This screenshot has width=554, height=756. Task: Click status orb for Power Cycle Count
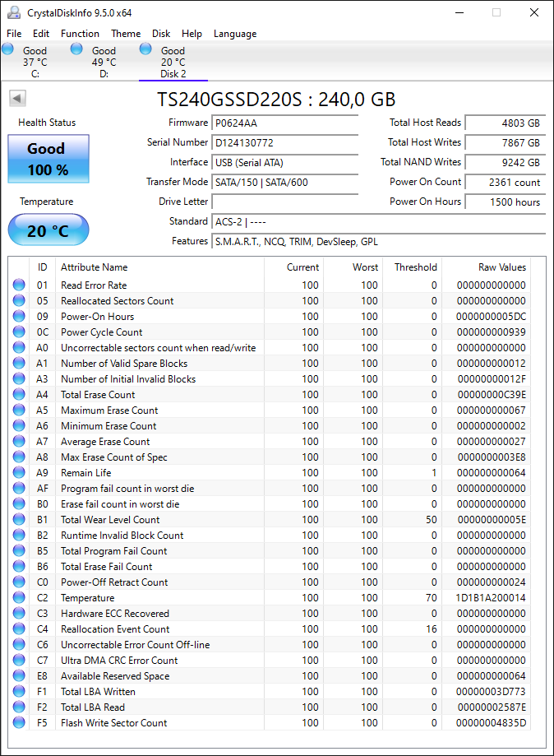(x=19, y=332)
